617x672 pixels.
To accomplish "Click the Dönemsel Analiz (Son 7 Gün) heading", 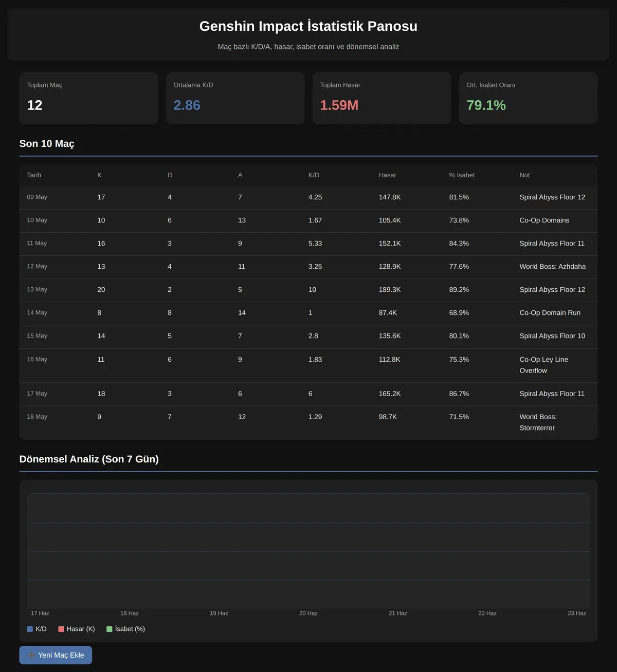I will pyautogui.click(x=89, y=459).
